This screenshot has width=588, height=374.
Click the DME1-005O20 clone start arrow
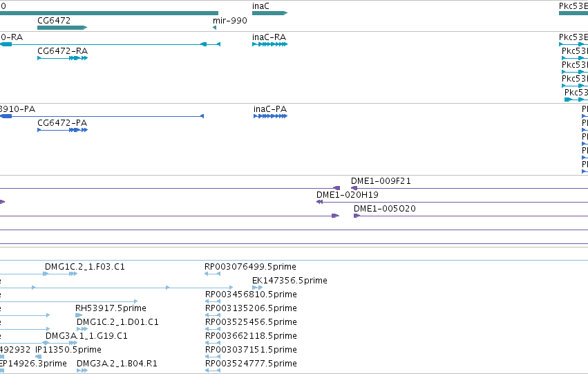coord(357,216)
